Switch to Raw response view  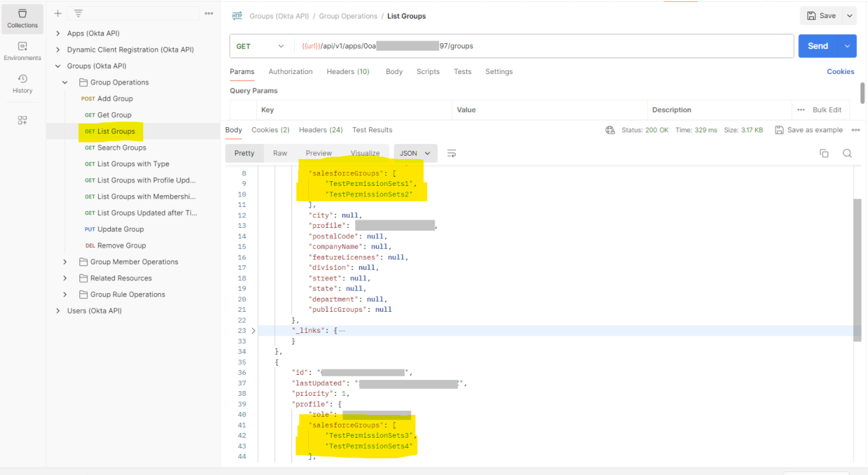click(280, 153)
